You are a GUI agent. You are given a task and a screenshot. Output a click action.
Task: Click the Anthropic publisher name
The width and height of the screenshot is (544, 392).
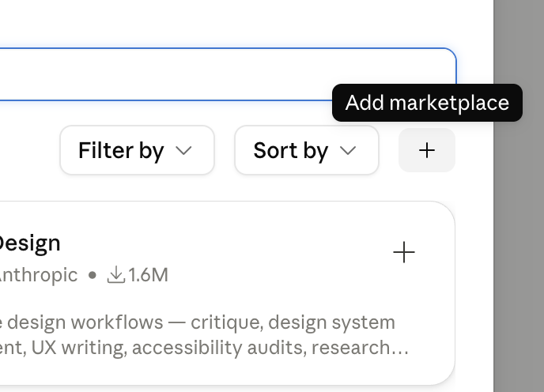coord(39,276)
